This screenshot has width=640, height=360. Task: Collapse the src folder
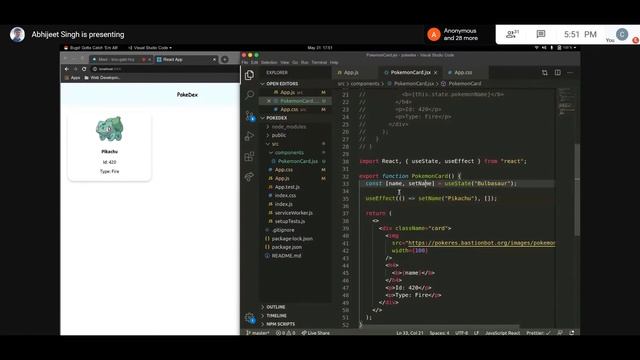click(275, 144)
